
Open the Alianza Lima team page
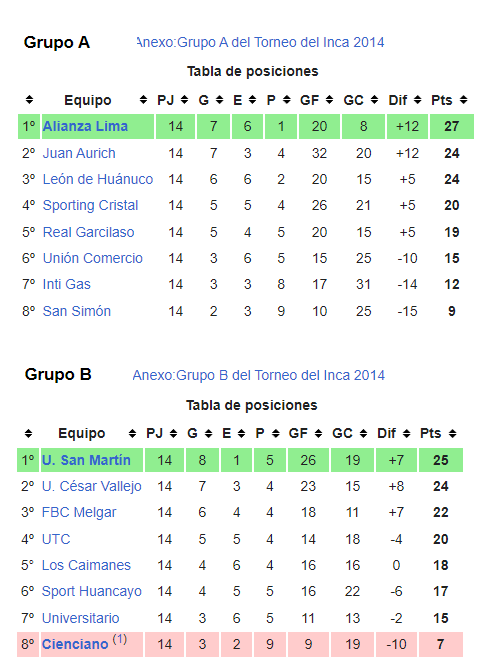coord(85,126)
